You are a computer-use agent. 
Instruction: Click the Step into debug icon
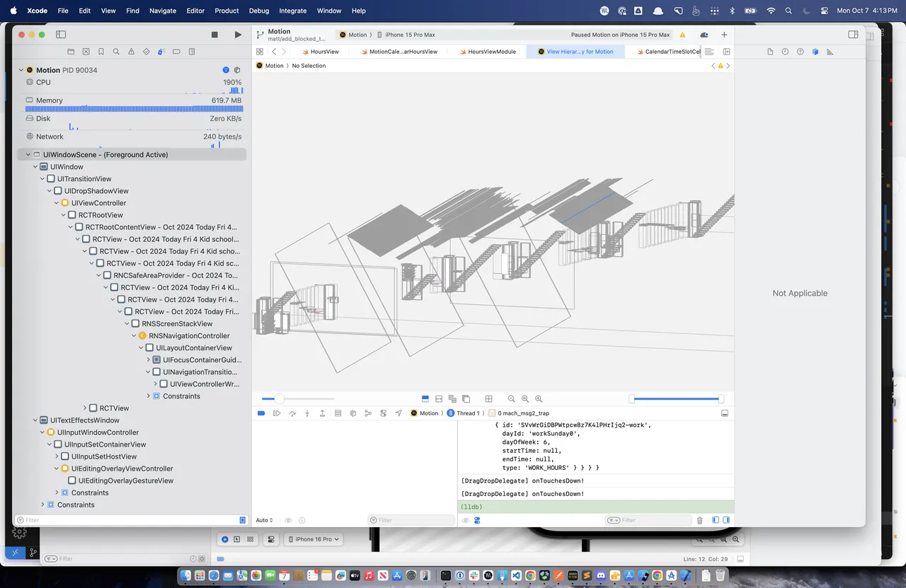click(307, 413)
